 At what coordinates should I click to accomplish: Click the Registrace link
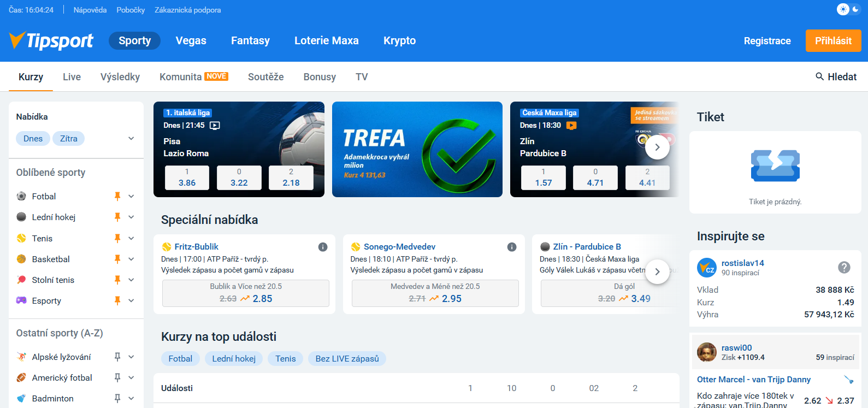coord(767,41)
